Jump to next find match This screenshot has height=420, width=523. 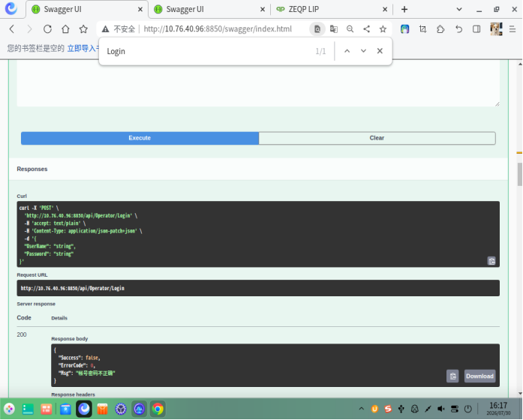pos(363,51)
